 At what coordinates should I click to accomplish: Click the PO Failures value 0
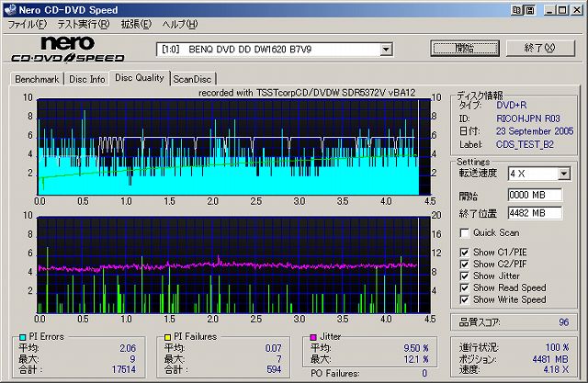pos(424,373)
